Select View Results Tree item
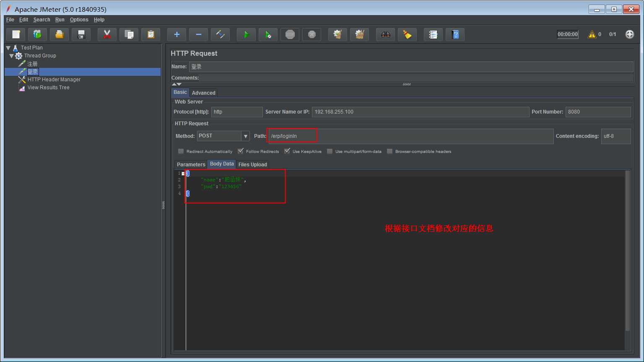Viewport: 644px width, 362px height. 48,88
